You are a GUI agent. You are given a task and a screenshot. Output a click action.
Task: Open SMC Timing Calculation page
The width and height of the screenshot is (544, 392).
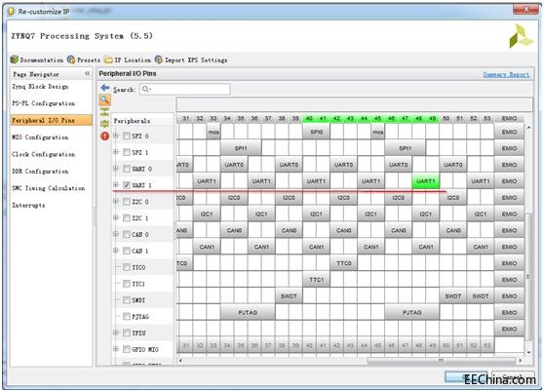(48, 188)
